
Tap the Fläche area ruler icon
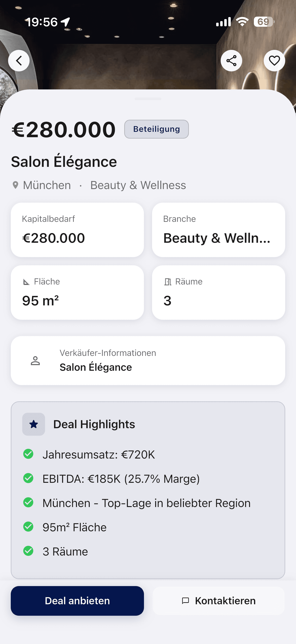coord(26,282)
